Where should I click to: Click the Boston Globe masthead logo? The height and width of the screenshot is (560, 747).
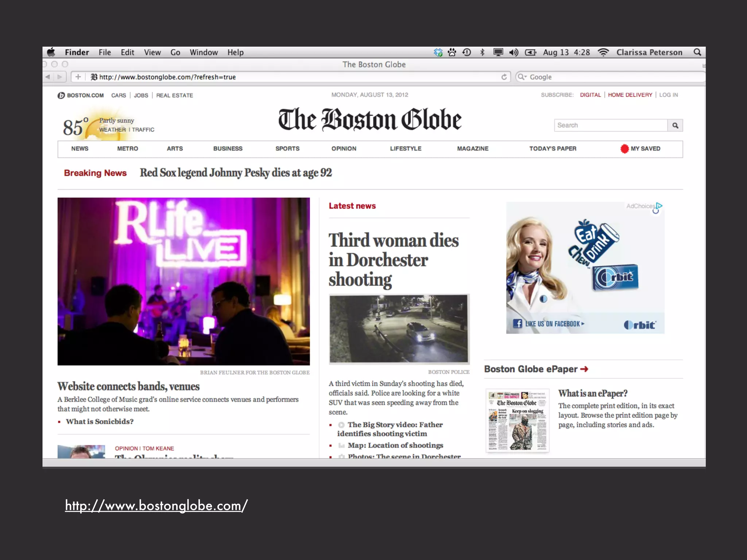[370, 120]
